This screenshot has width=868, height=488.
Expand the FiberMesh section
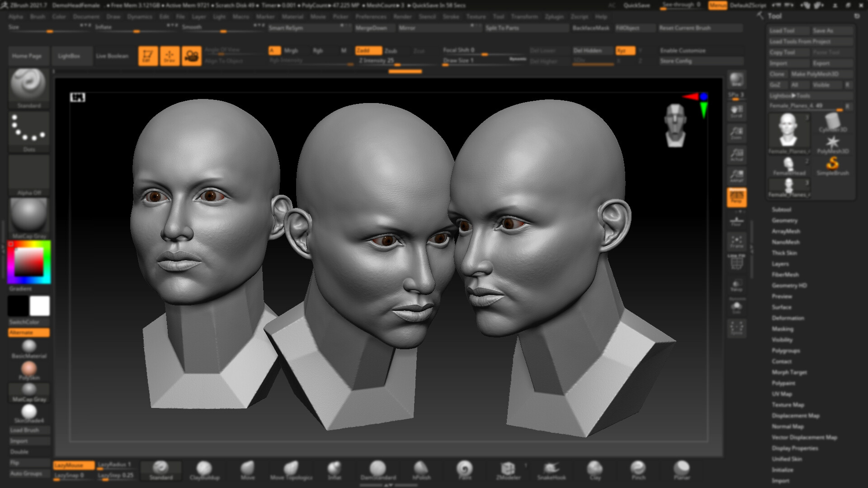786,275
